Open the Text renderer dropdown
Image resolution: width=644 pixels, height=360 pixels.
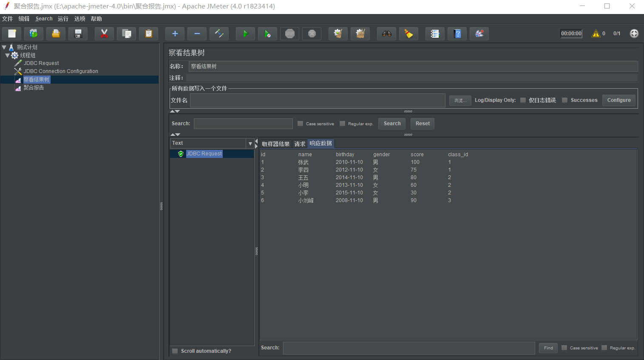coord(250,143)
